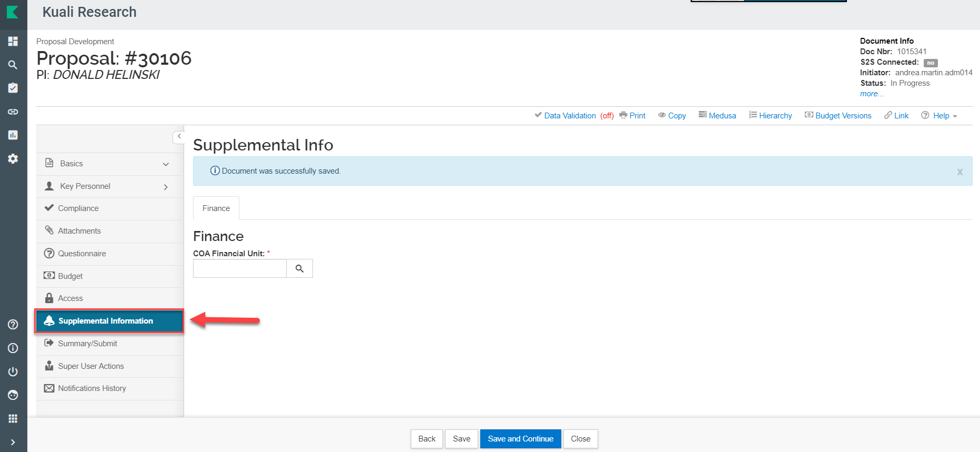Print the proposal
The height and width of the screenshot is (452, 980).
(x=632, y=116)
